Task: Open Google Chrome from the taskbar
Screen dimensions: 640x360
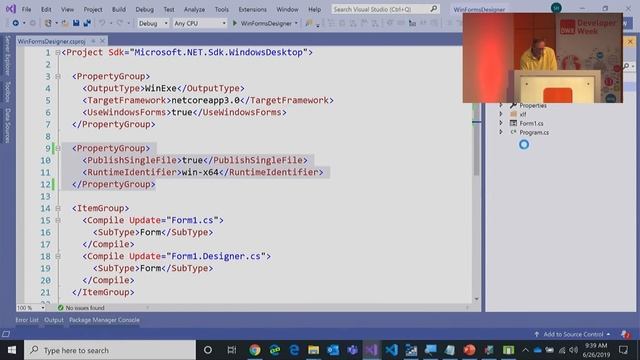Action: click(x=255, y=350)
